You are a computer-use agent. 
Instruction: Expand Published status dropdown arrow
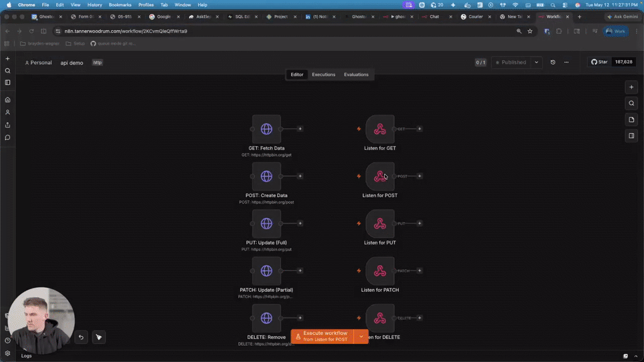click(x=536, y=62)
